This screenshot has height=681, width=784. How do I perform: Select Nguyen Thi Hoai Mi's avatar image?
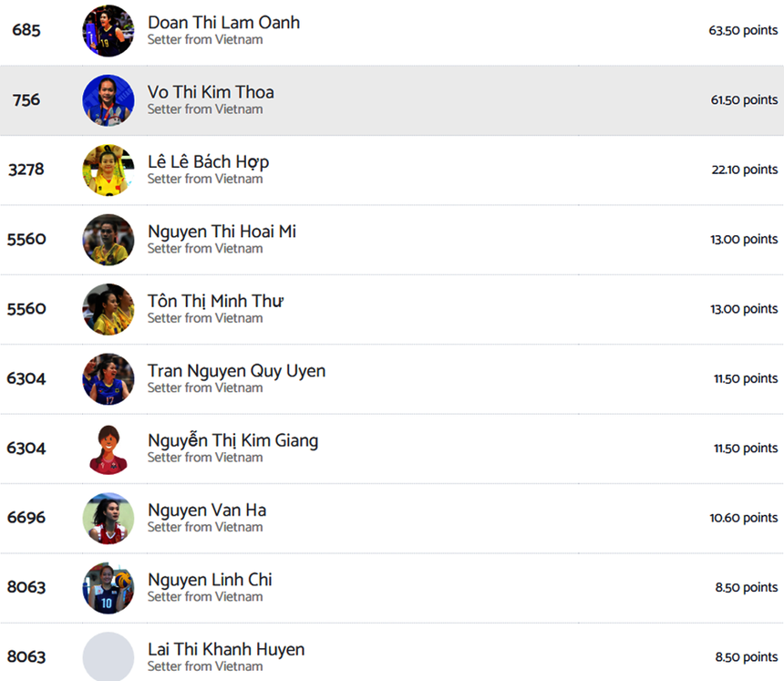tap(108, 240)
